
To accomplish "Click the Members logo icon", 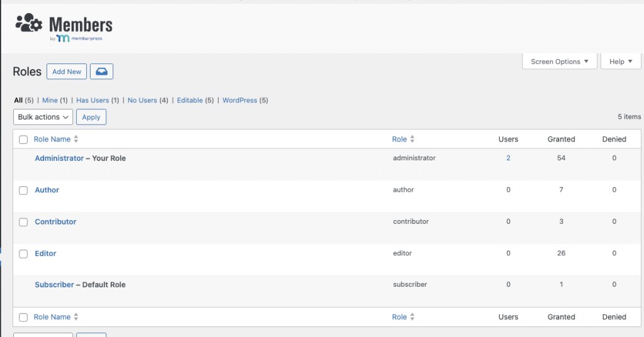I will [x=30, y=24].
